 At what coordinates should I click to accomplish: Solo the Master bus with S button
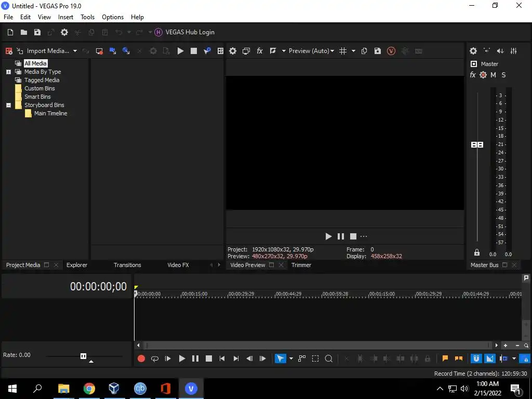tap(503, 75)
